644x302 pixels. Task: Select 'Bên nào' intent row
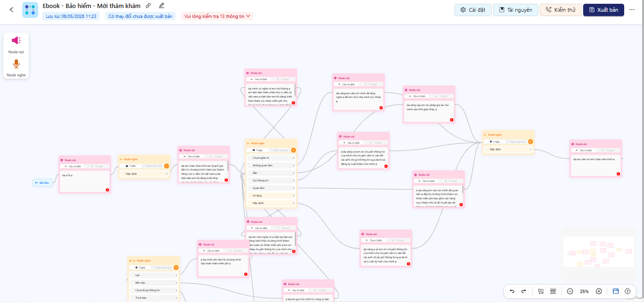click(154, 283)
